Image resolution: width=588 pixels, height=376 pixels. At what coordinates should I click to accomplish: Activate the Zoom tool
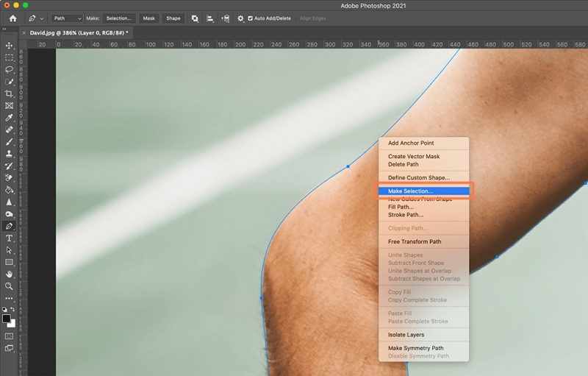(9, 286)
